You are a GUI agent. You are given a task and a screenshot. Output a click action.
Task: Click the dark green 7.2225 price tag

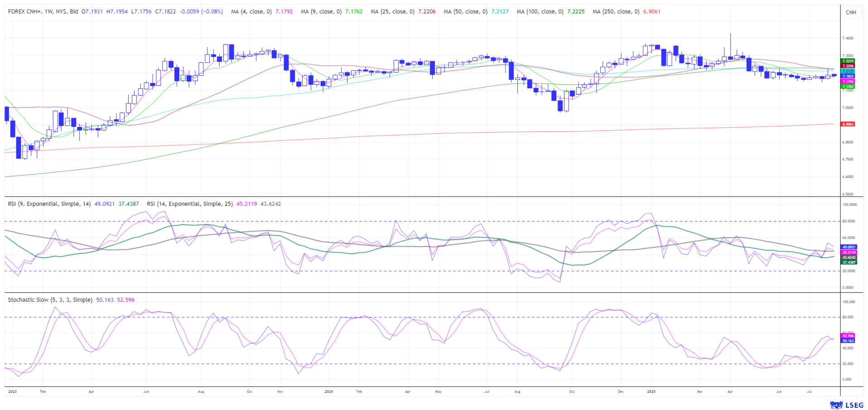(848, 61)
